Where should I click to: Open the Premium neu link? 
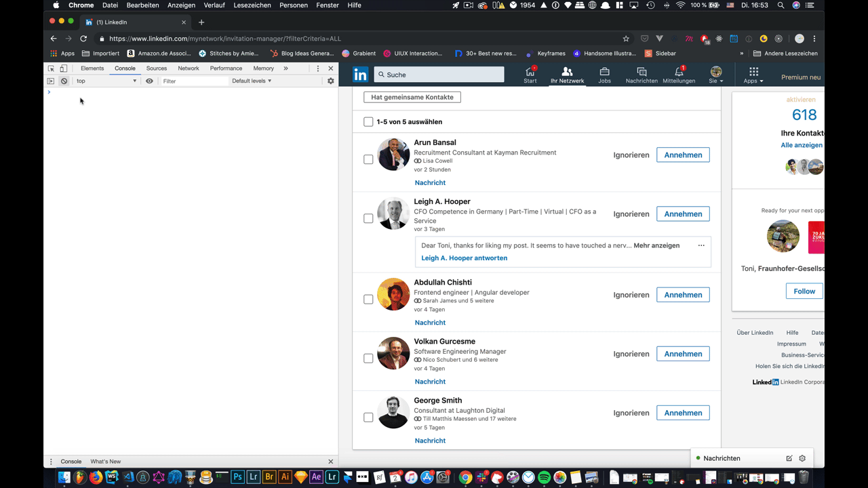pos(801,77)
